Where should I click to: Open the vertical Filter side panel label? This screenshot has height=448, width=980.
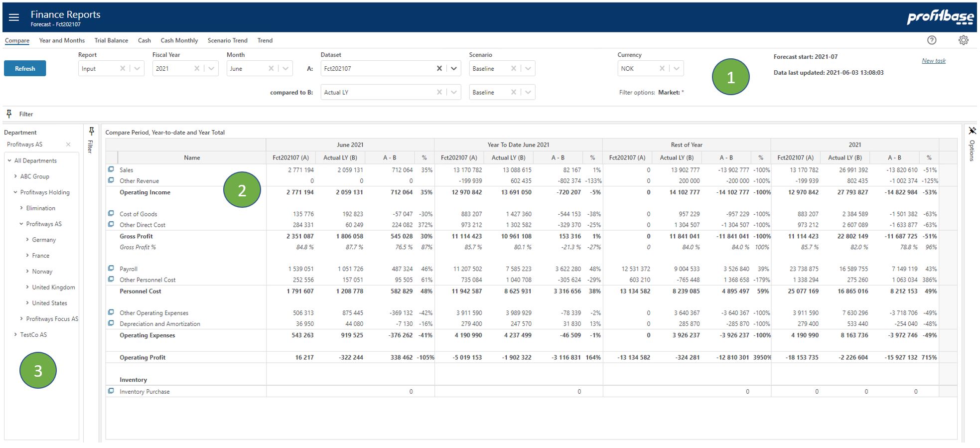(91, 147)
